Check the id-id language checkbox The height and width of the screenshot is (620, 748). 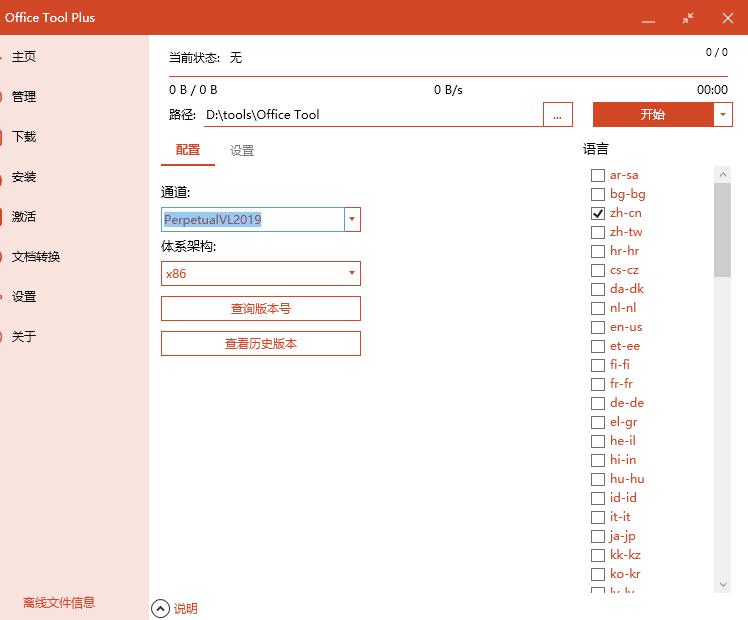tap(598, 498)
